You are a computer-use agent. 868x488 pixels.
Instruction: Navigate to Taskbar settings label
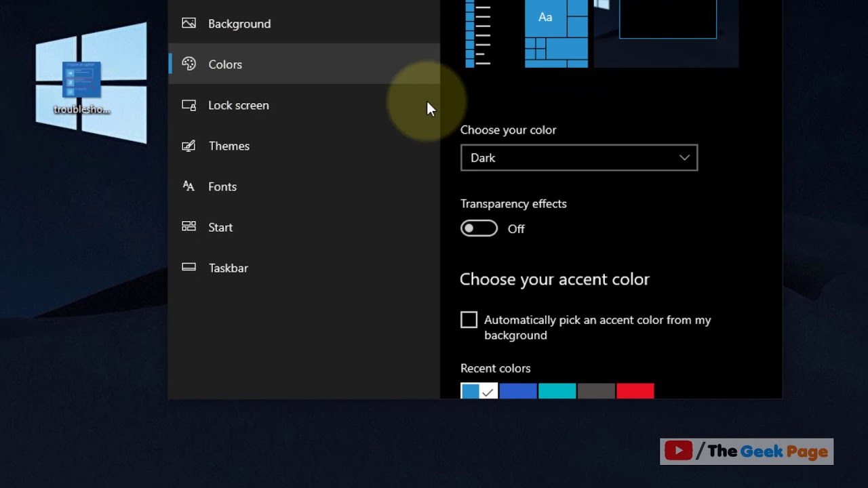229,268
